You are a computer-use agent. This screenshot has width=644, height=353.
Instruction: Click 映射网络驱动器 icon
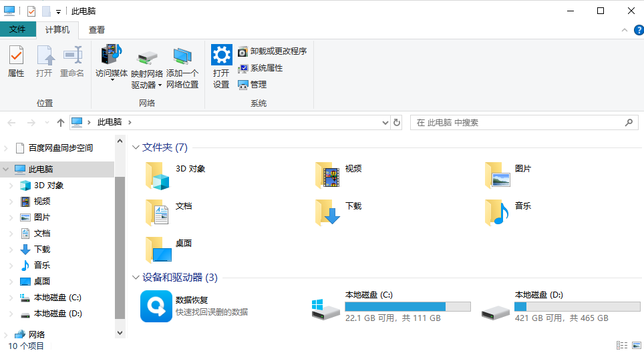pyautogui.click(x=146, y=57)
